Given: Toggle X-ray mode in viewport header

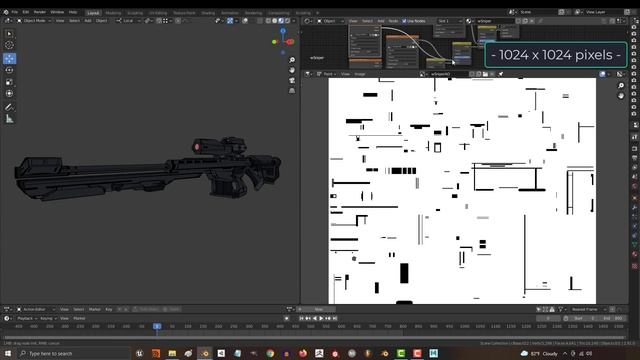Looking at the screenshot, I should coord(260,20).
